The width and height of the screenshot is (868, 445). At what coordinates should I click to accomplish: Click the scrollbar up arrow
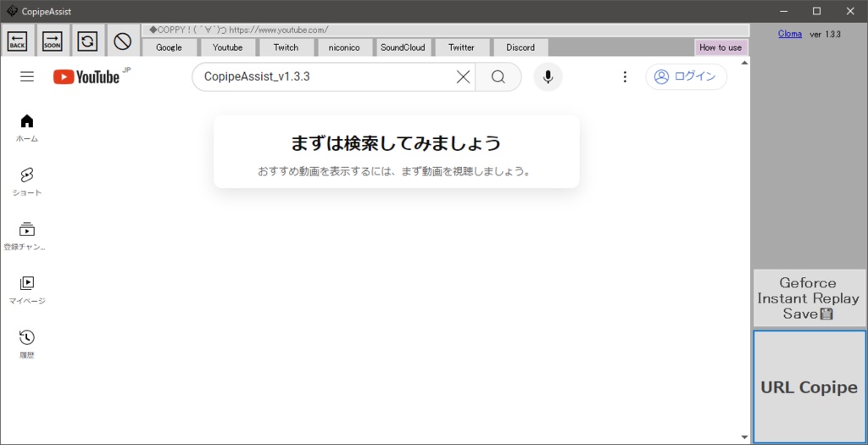(744, 63)
